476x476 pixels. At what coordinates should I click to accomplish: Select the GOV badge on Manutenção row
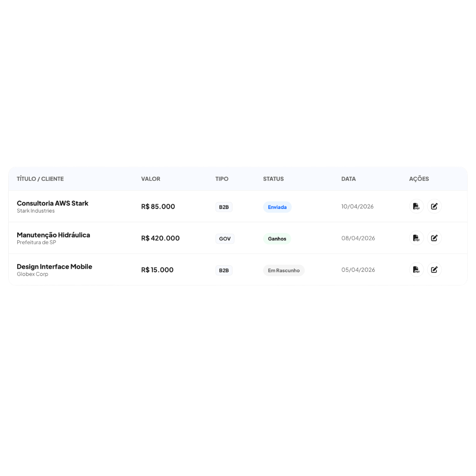coord(225,238)
